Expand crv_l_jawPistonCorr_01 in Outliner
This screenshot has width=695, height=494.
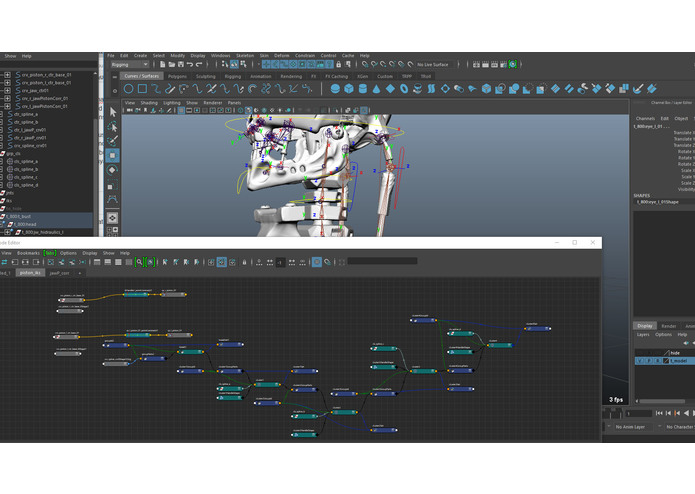(x=8, y=106)
